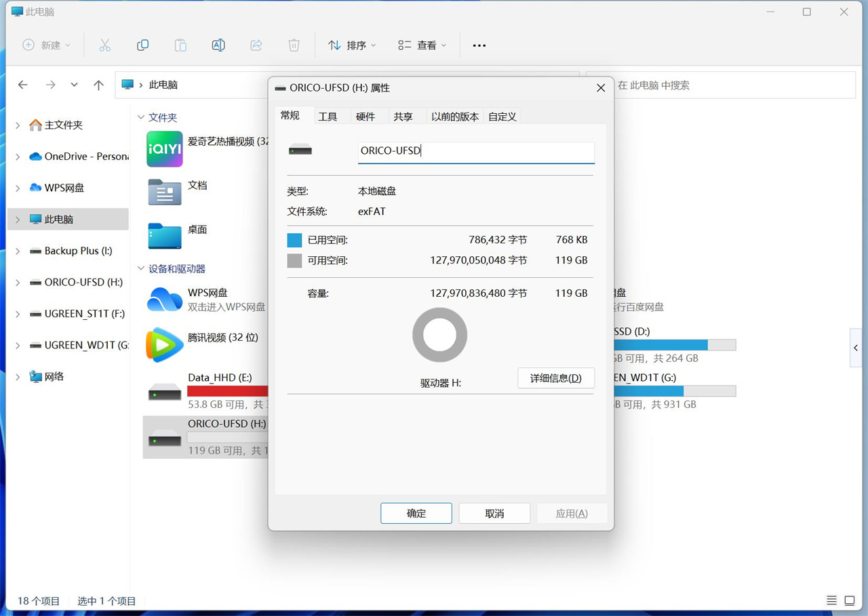Image resolution: width=868 pixels, height=616 pixels.
Task: Open the 新建 (New) dropdown
Action: click(47, 45)
